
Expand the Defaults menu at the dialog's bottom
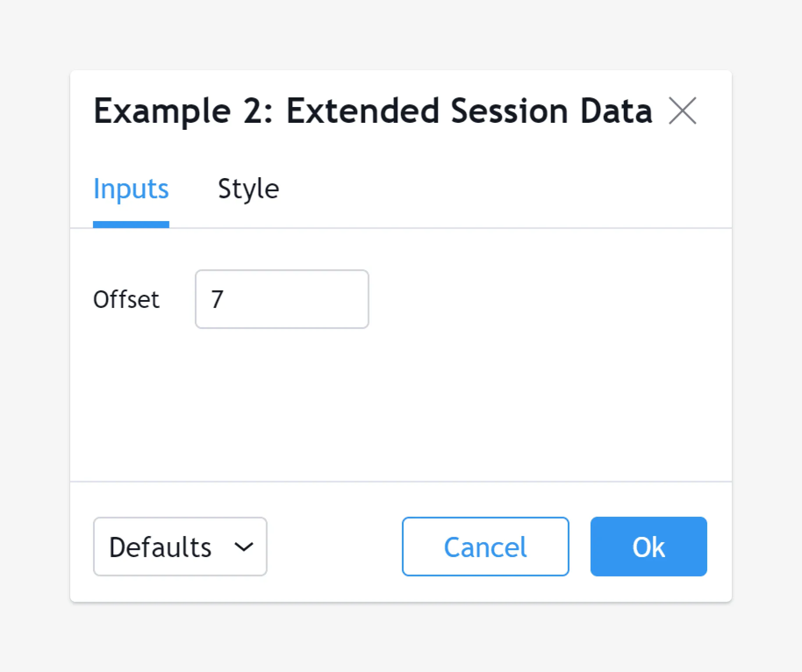(180, 547)
